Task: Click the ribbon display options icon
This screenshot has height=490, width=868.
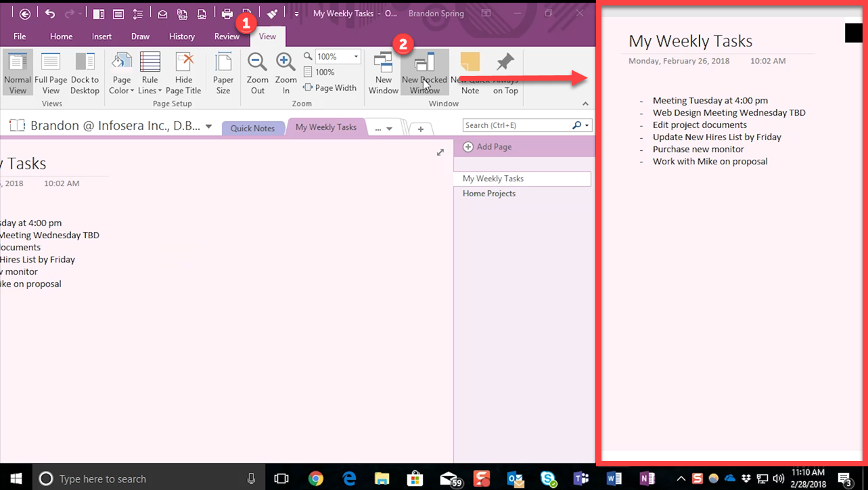Action: tap(486, 14)
